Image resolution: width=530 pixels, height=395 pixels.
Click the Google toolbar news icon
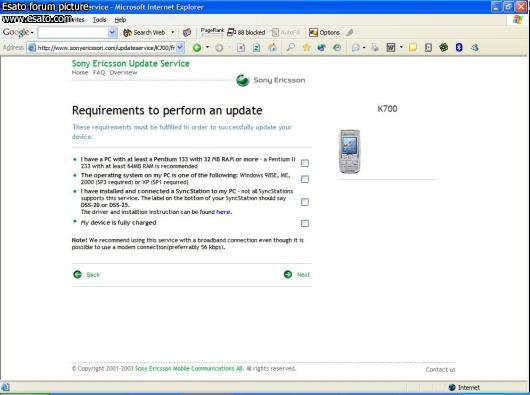click(x=187, y=32)
